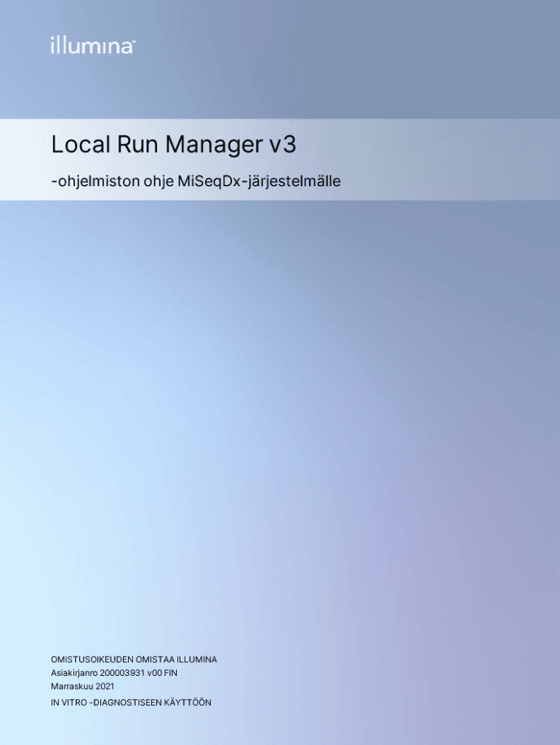The image size is (560, 745).
Task: Click the "Asiakirjanro" label
Action: pos(73,673)
